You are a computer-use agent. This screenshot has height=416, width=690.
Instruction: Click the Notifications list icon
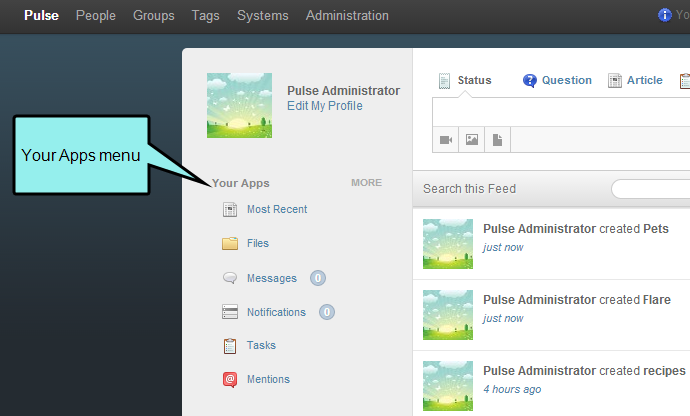pos(230,312)
